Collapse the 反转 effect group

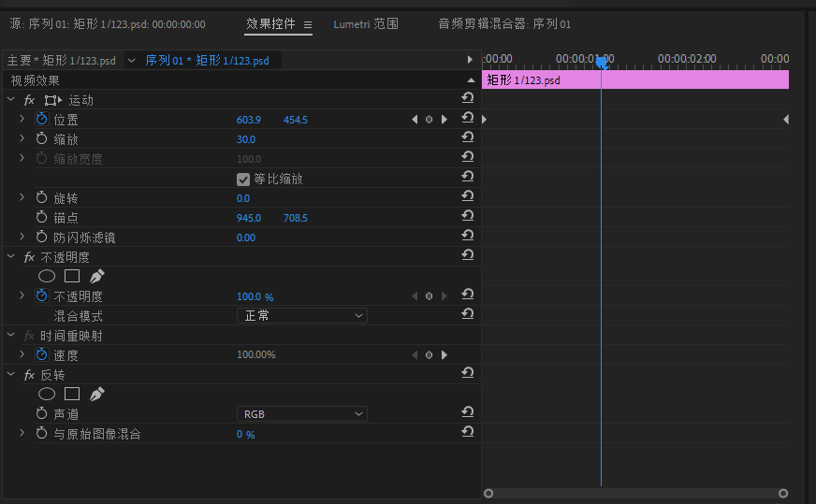click(11, 374)
